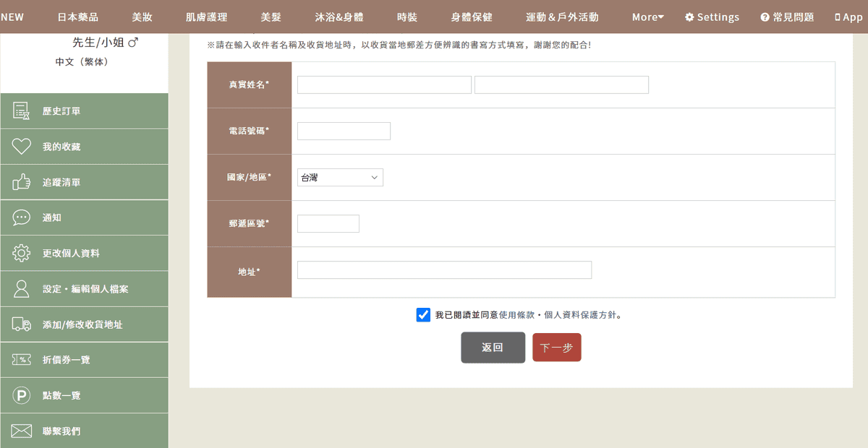Click the points P circle icon

[21, 395]
